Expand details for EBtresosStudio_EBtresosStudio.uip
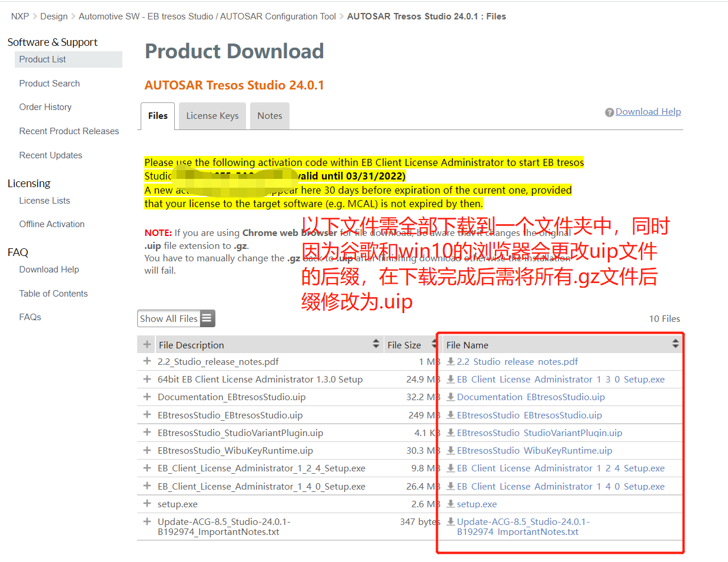 tap(146, 415)
